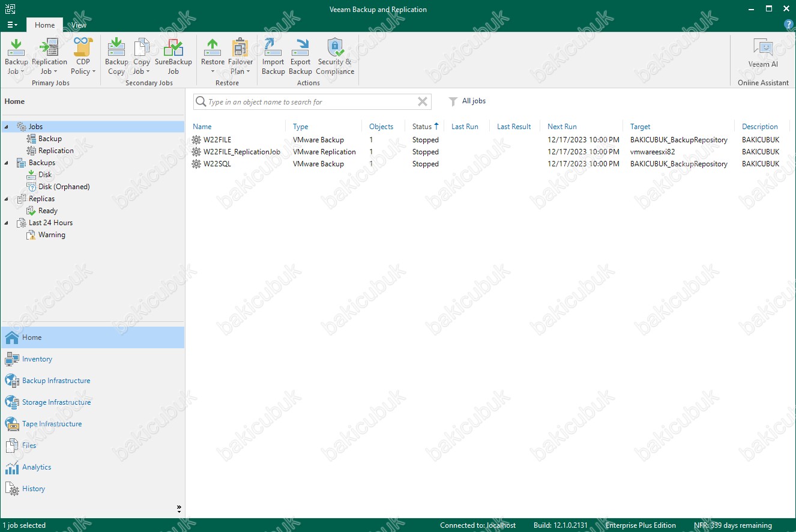Select Ready under Replicas
Image resolution: width=796 pixels, height=532 pixels.
coord(47,211)
